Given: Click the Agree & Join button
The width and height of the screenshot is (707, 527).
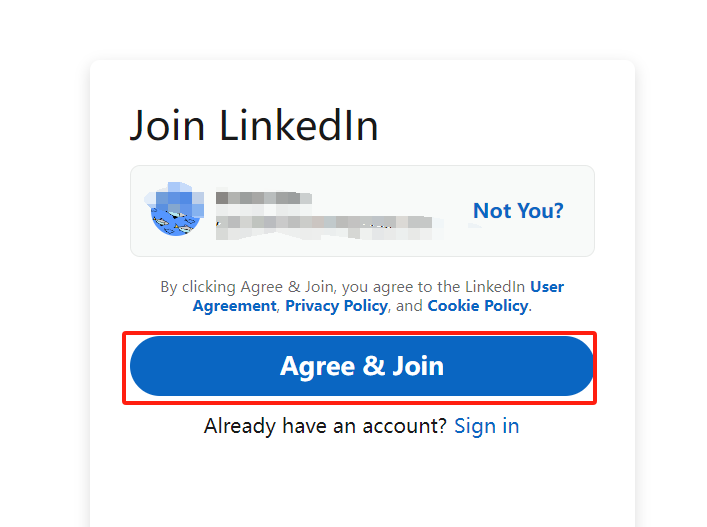Looking at the screenshot, I should pos(362,366).
